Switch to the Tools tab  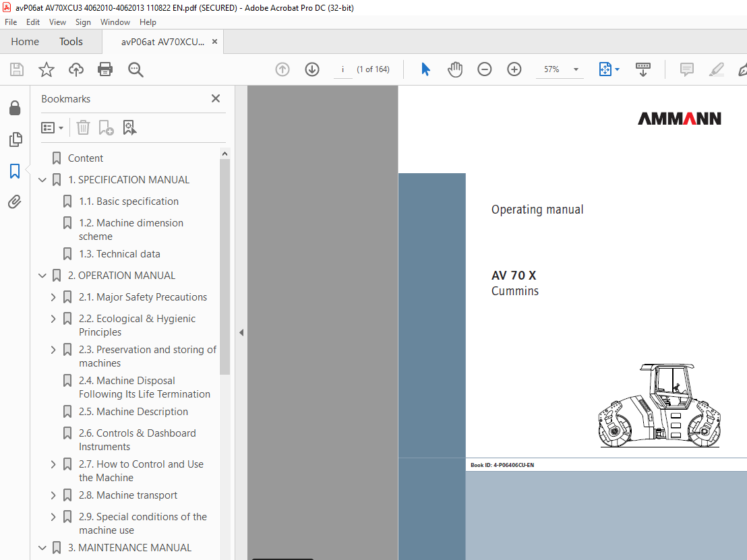(71, 42)
